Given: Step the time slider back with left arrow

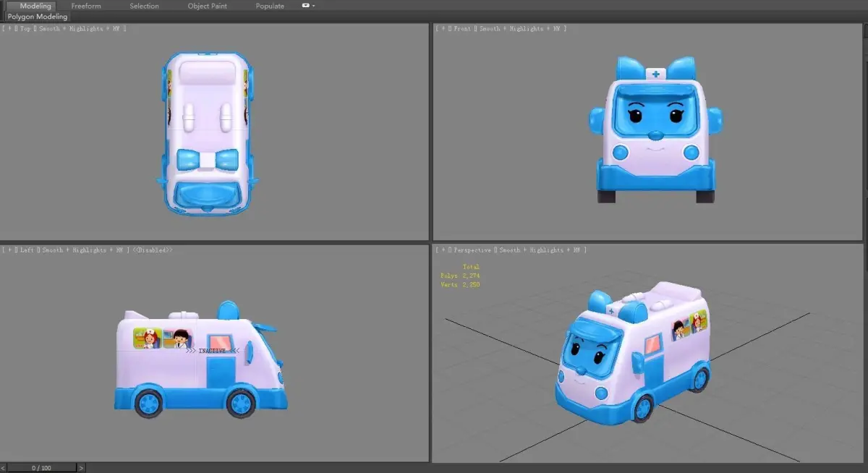Looking at the screenshot, I should (3, 468).
